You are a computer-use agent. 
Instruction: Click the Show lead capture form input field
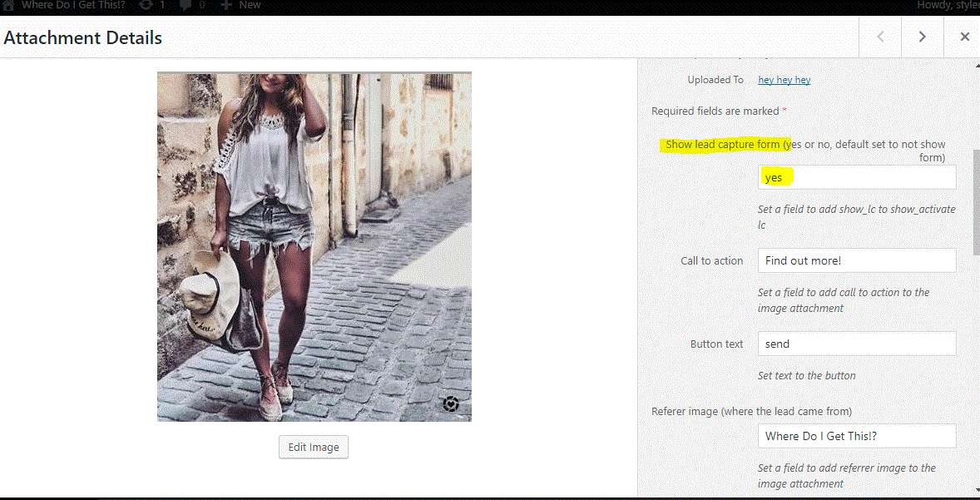point(857,177)
